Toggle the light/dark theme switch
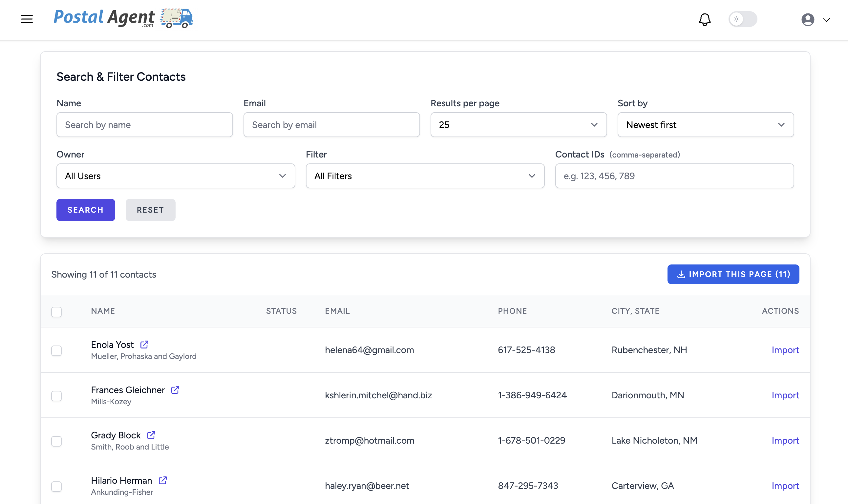The image size is (848, 504). pyautogui.click(x=742, y=19)
